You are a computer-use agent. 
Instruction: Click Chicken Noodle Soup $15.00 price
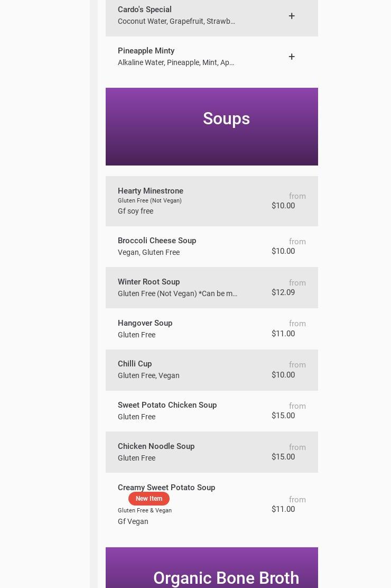[x=283, y=457]
